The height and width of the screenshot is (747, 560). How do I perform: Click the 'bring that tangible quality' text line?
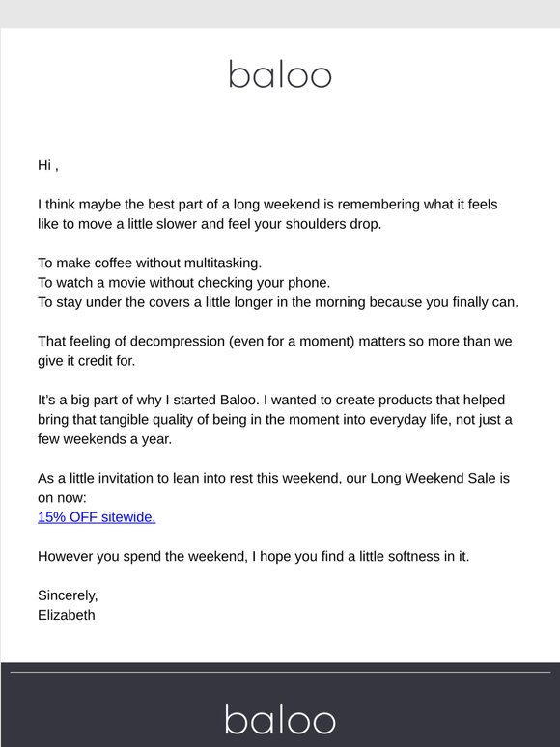pos(275,419)
